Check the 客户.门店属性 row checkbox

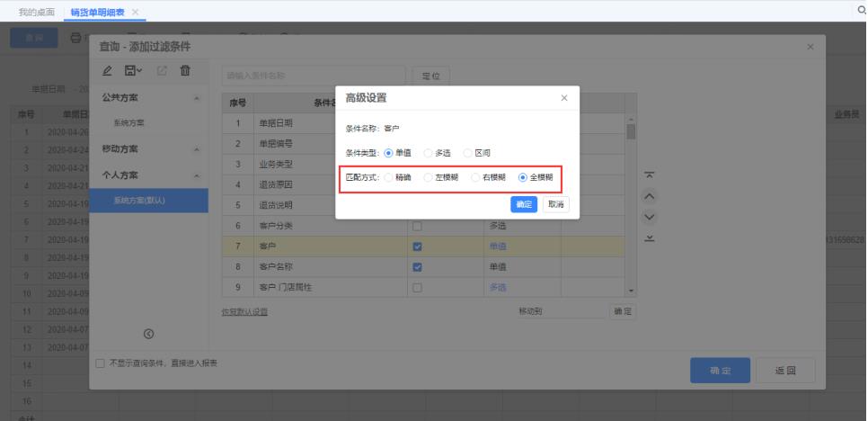coord(418,288)
